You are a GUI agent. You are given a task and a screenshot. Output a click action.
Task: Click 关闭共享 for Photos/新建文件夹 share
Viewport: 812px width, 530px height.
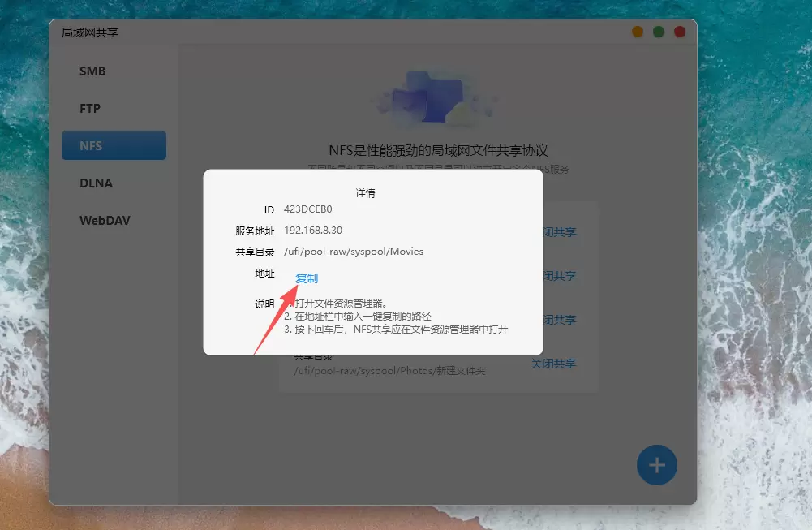[x=553, y=364]
